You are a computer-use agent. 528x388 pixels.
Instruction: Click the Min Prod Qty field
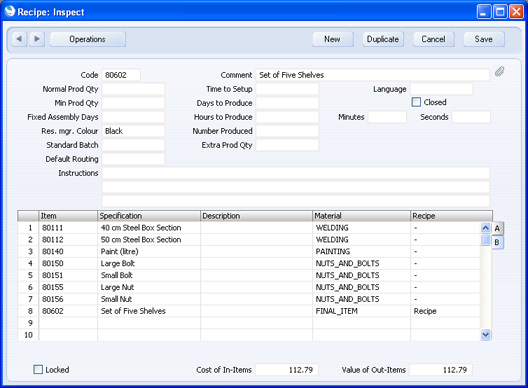(133, 103)
